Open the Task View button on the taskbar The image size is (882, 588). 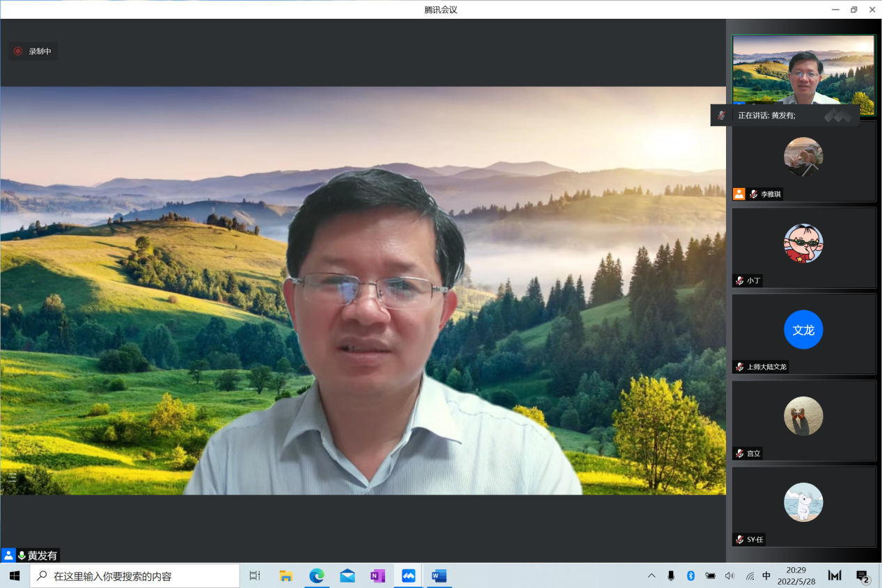click(x=255, y=576)
